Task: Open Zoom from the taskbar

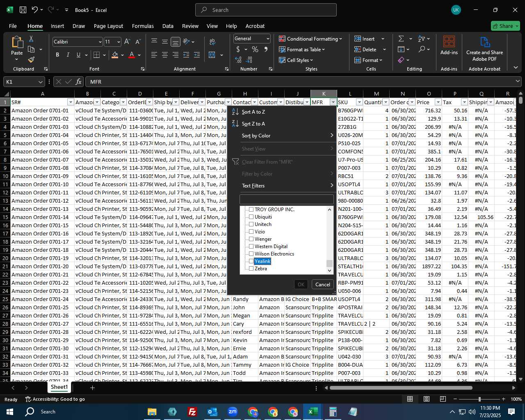Action: pyautogui.click(x=232, y=412)
